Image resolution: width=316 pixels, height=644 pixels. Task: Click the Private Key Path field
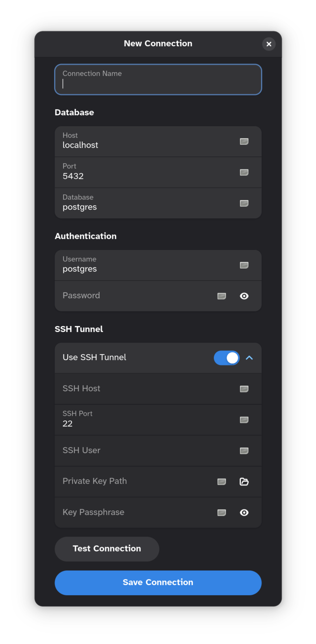click(x=127, y=481)
